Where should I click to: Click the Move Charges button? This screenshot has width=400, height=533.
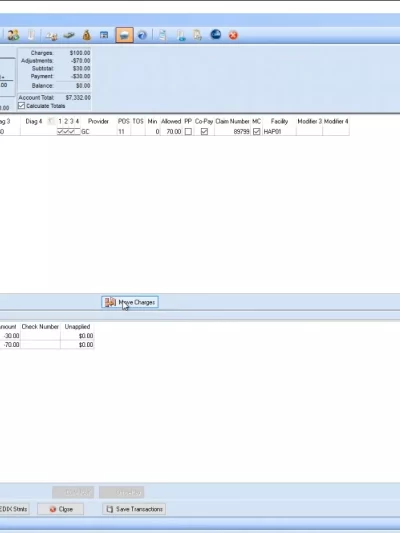tap(130, 302)
